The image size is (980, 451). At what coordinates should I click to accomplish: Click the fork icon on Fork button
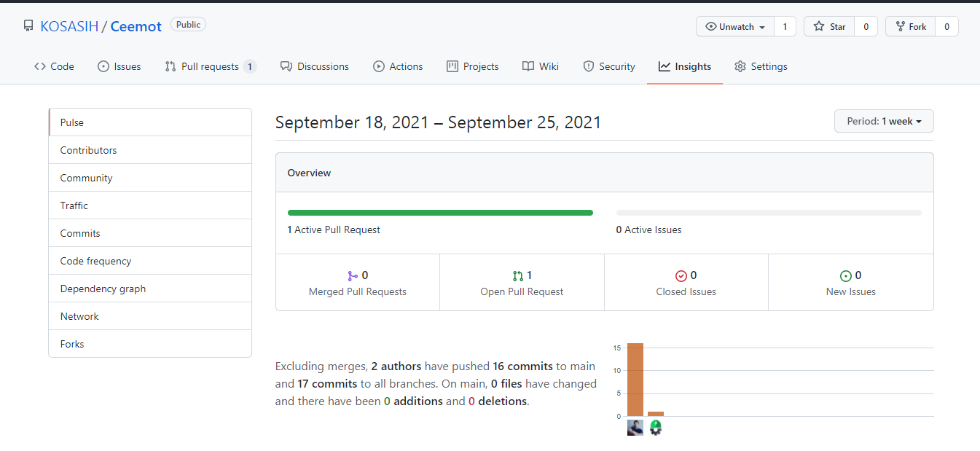(900, 27)
